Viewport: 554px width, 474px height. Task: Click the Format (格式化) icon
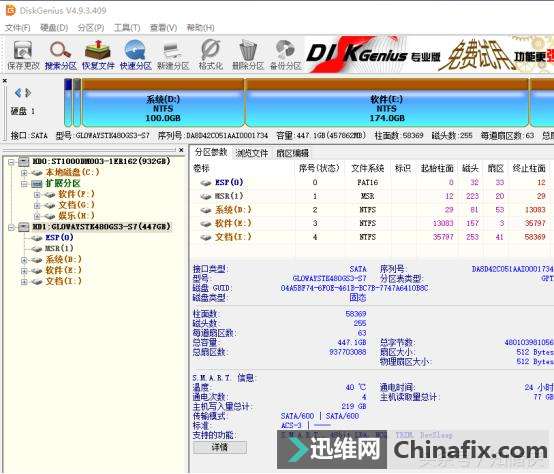(211, 55)
